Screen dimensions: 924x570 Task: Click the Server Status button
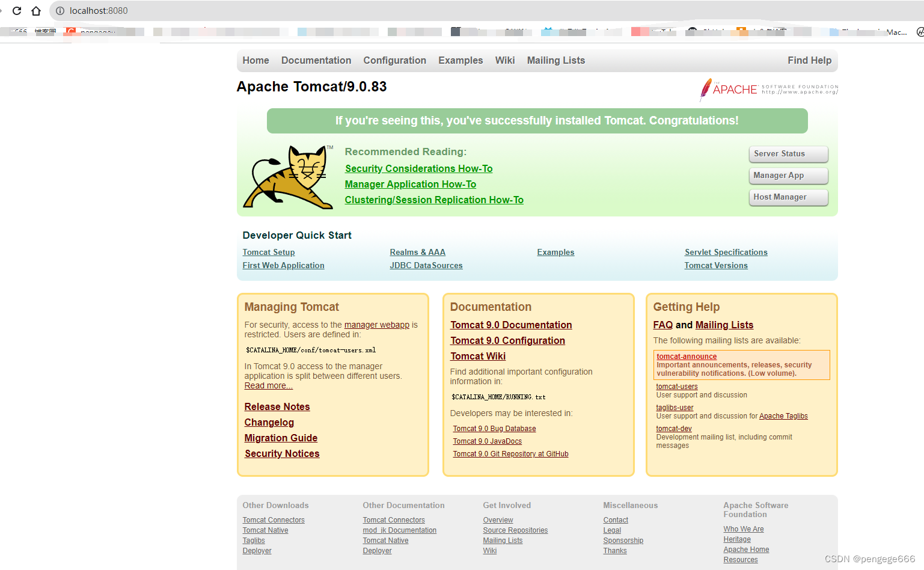click(x=789, y=154)
